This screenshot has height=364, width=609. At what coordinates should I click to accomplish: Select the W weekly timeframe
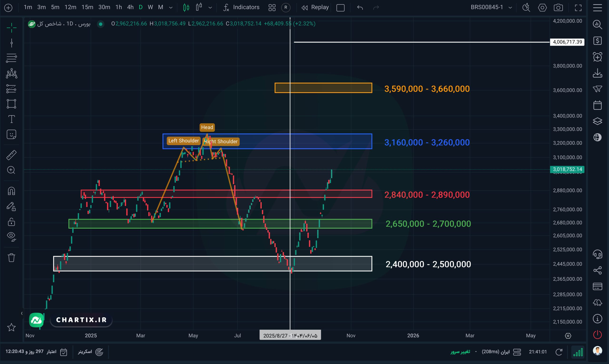(150, 7)
